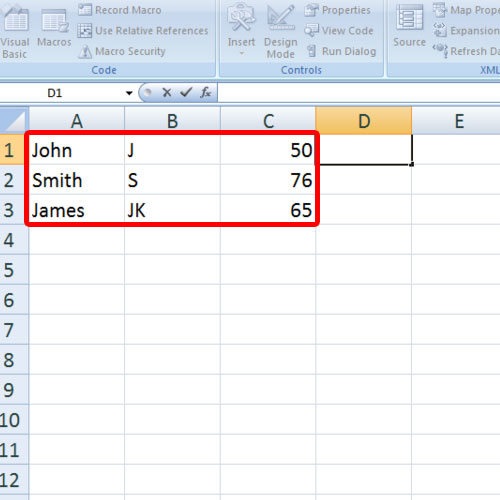
Task: Select cell containing JK
Action: tap(172, 210)
